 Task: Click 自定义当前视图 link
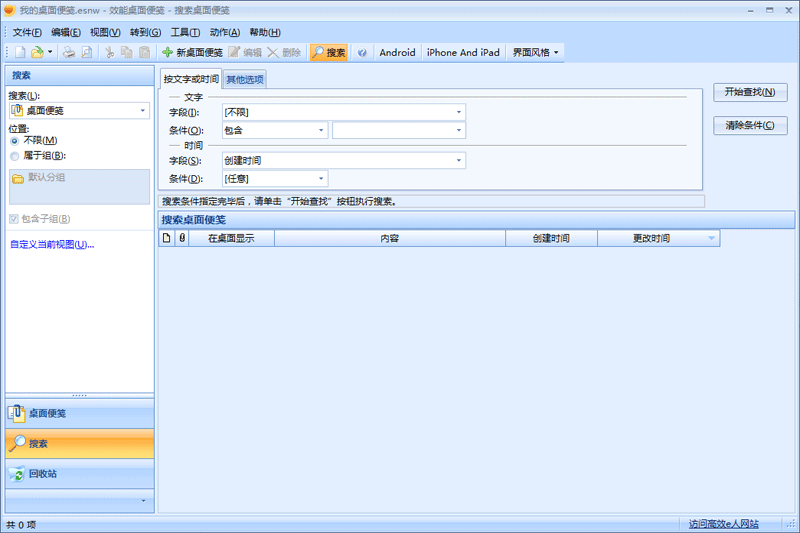(51, 244)
